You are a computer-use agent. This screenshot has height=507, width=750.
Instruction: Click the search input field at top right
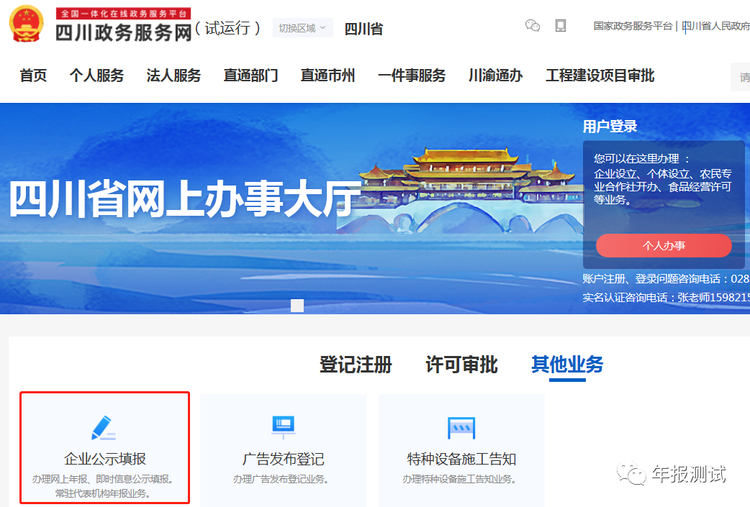(x=740, y=77)
